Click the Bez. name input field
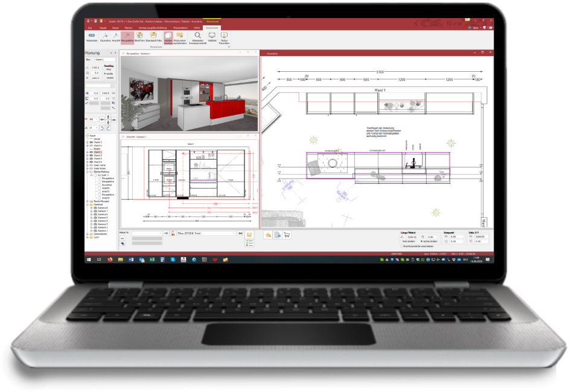The image size is (571, 392). tap(104, 60)
